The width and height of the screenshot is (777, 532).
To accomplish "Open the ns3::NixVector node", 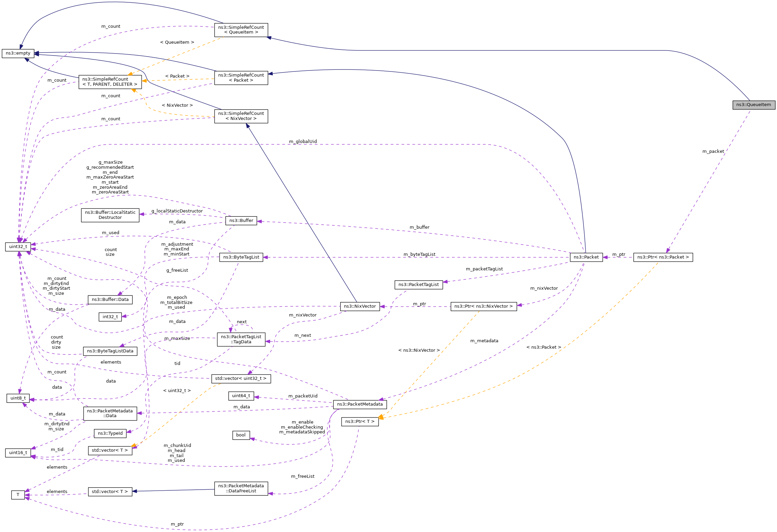I will click(x=360, y=306).
